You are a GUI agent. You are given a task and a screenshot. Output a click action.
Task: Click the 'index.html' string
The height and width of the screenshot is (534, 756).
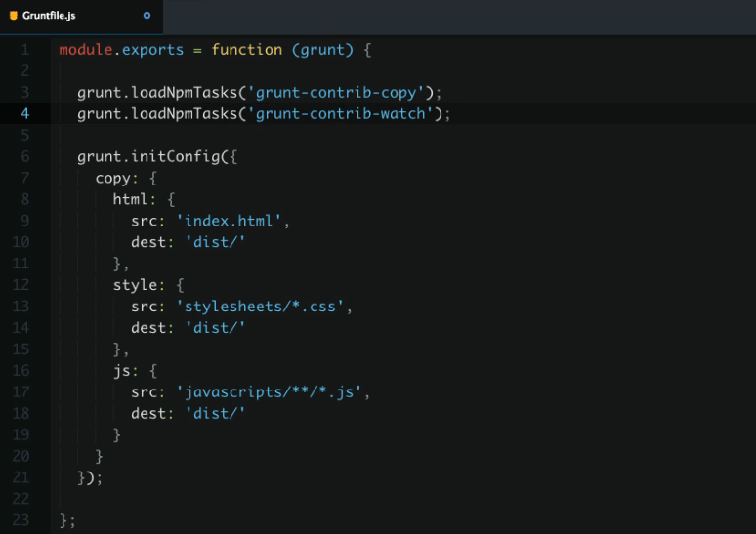coord(229,221)
